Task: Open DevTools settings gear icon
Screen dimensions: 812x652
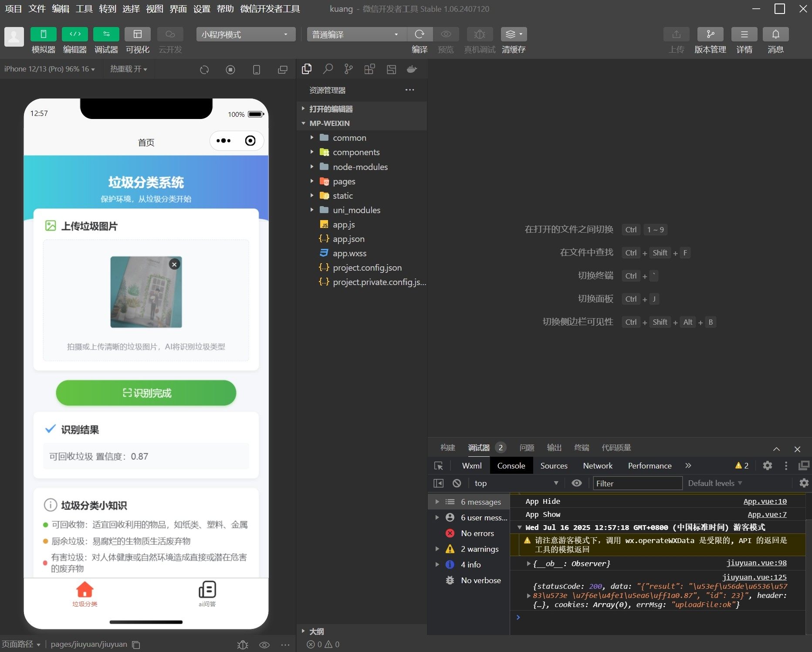Action: [x=767, y=465]
